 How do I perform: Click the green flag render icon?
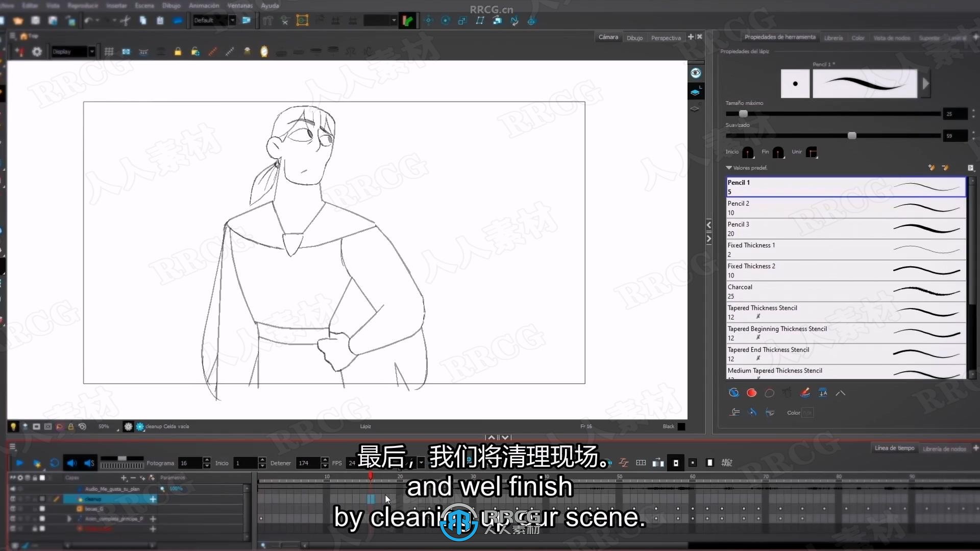point(408,20)
